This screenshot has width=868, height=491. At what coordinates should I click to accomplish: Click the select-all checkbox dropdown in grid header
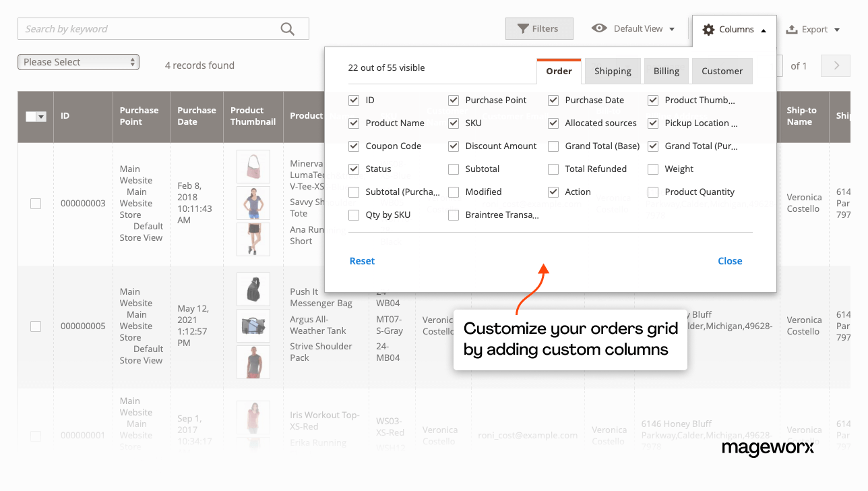35,116
